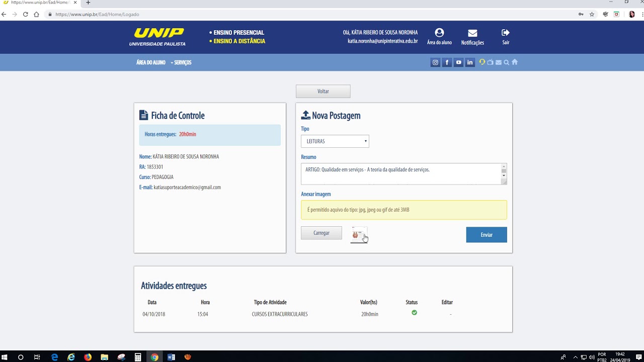Click the TV icon in navigation bar
This screenshot has width=644, height=362.
[x=490, y=62]
